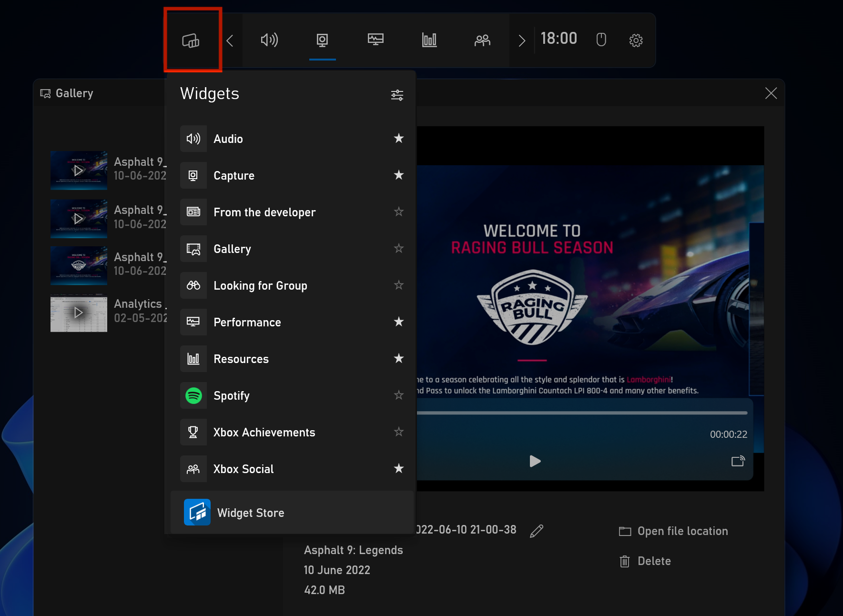Show more widgets with right chevron
Image resolution: width=843 pixels, height=616 pixels.
[522, 41]
